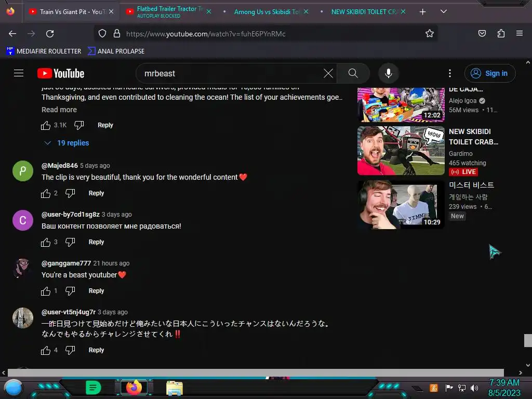Reply to the 3.1K likes comment
The image size is (532, 399).
105,125
